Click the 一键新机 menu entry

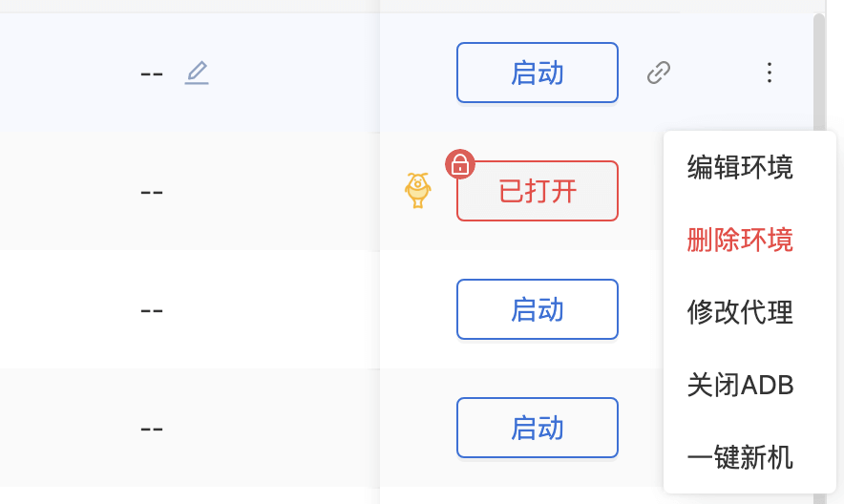(740, 457)
